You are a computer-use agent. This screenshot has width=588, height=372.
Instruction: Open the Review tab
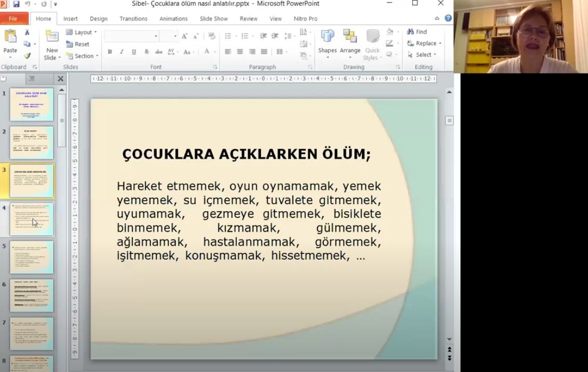(249, 18)
